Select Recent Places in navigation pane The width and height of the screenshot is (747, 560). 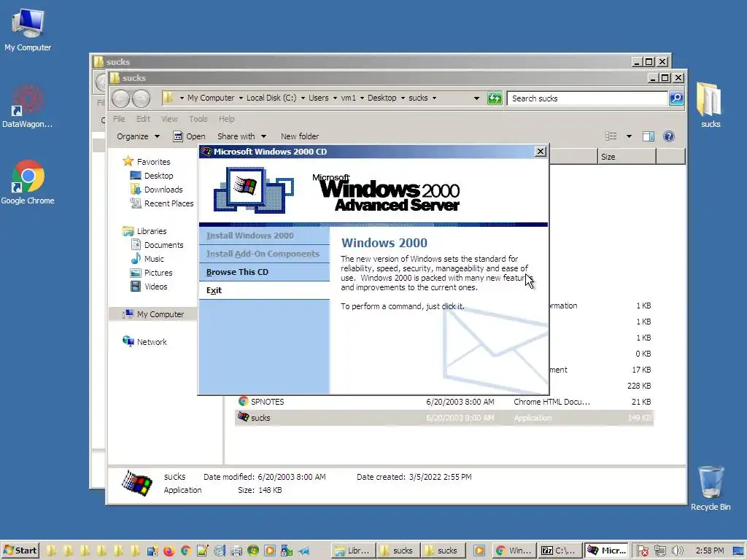(162, 203)
